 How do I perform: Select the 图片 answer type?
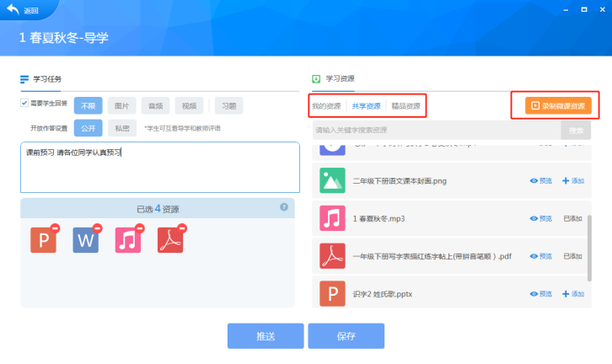[121, 105]
